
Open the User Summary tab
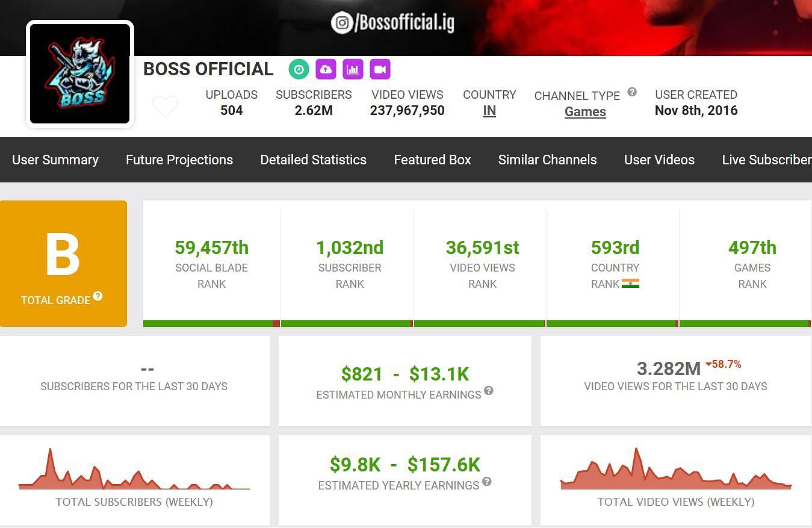pos(55,160)
